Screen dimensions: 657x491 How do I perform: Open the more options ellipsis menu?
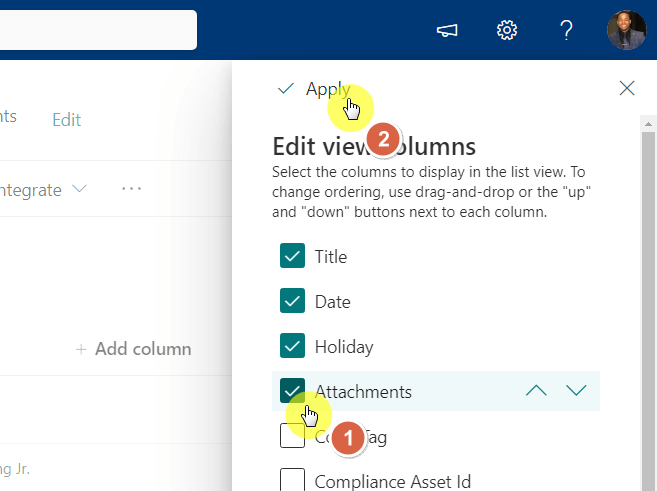click(x=131, y=189)
